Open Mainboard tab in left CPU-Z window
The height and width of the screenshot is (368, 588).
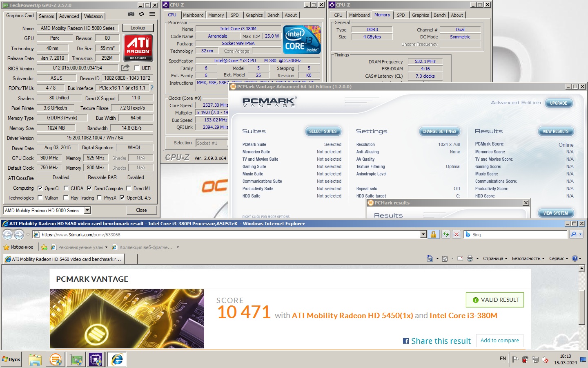click(193, 15)
